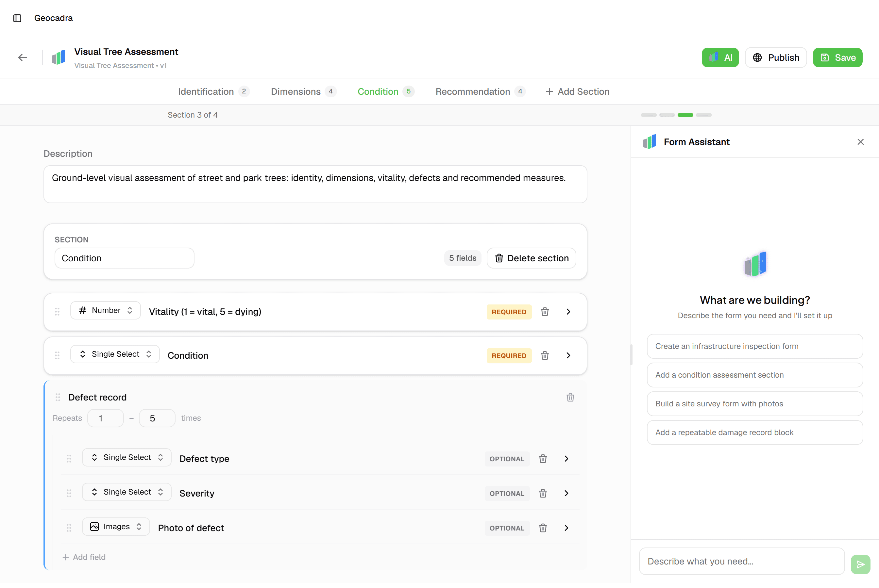Grab the Defect record drag handle

pos(58,397)
